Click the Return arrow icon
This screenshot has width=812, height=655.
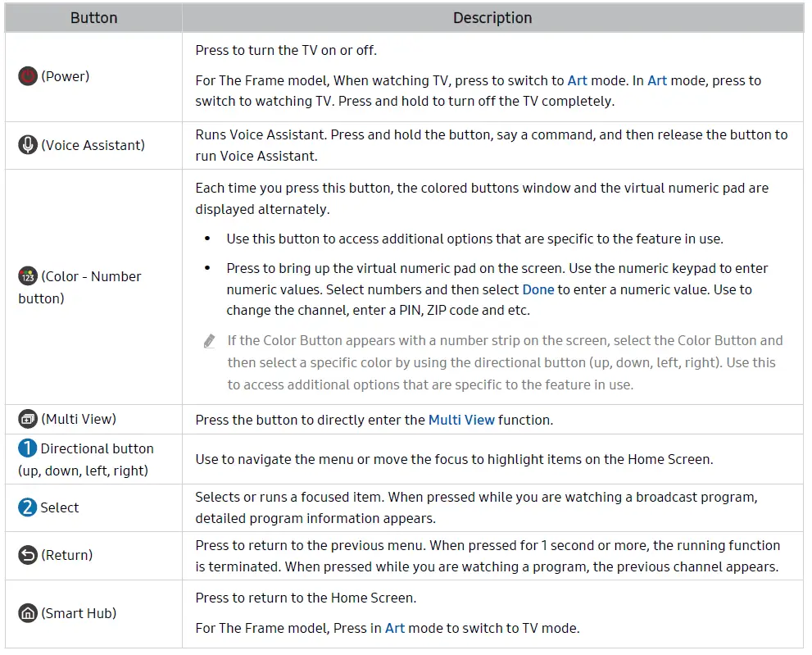click(x=28, y=555)
